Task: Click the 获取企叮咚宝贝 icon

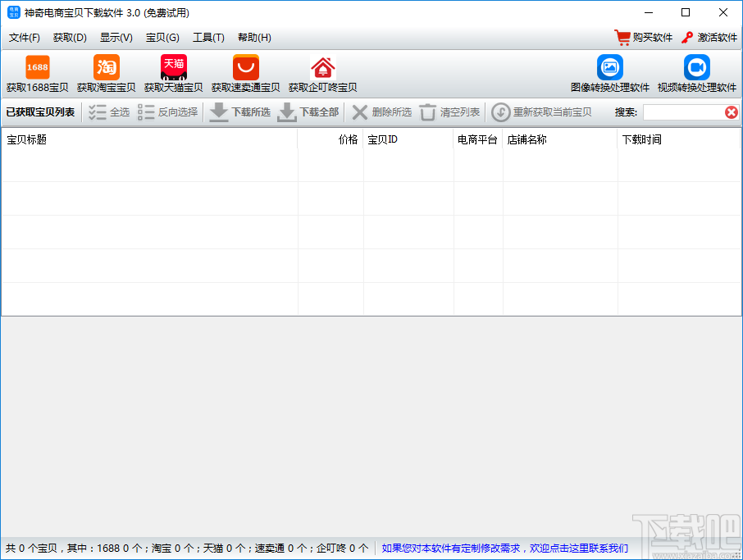Action: pos(322,67)
